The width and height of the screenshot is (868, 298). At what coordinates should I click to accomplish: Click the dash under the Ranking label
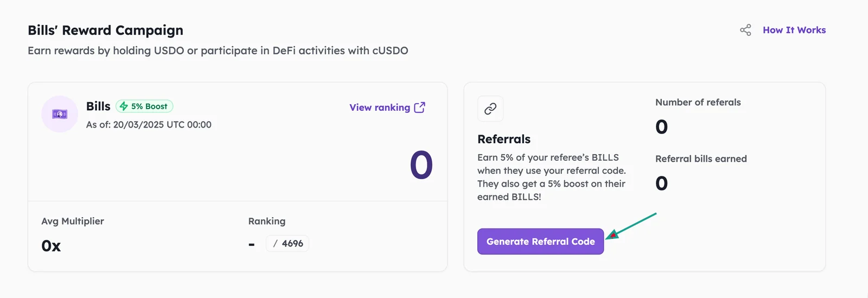click(252, 245)
